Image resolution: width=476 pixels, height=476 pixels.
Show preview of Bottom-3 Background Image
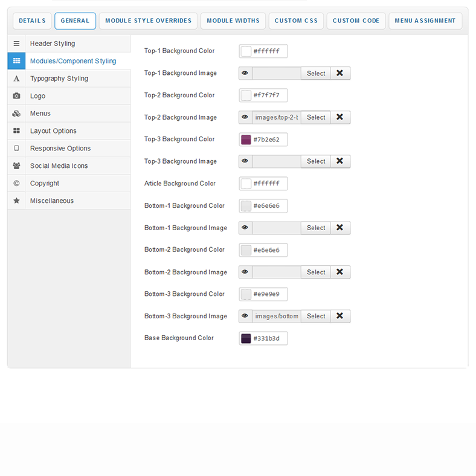(x=245, y=316)
